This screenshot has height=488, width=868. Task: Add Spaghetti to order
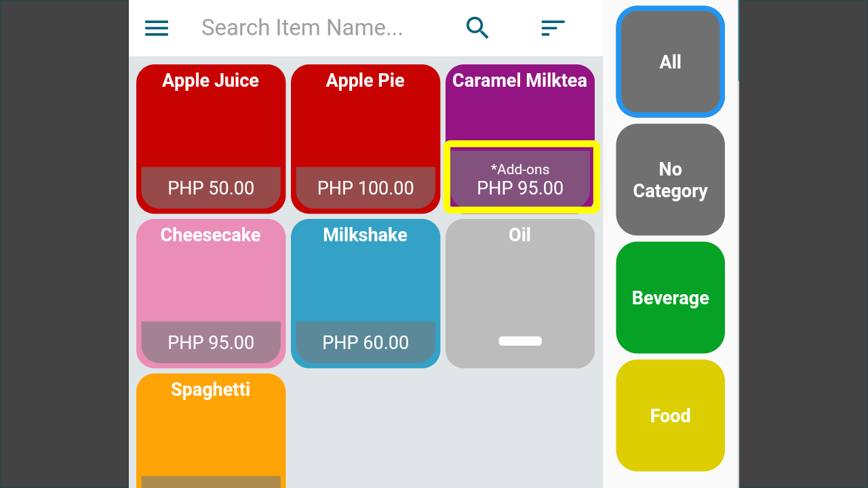(x=211, y=430)
